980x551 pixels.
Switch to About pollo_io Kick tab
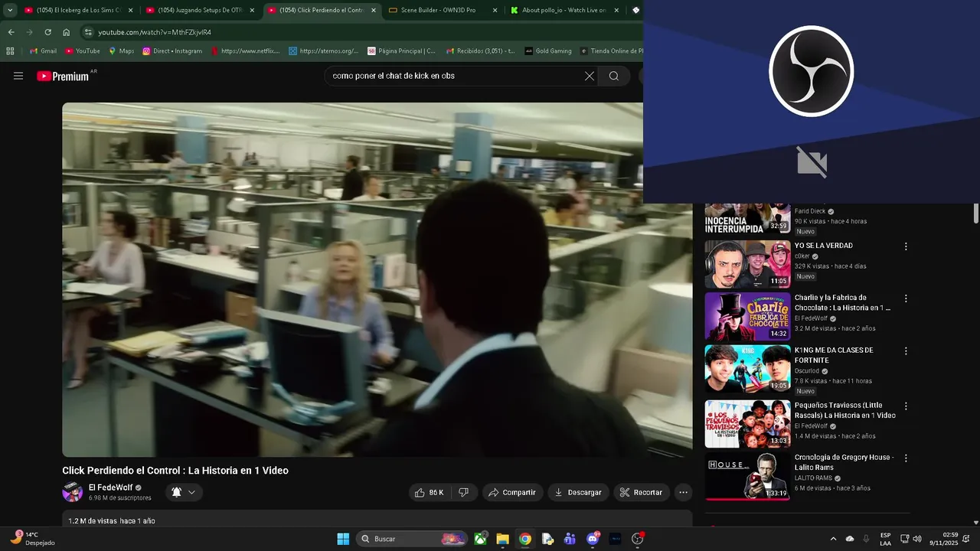coord(563,10)
